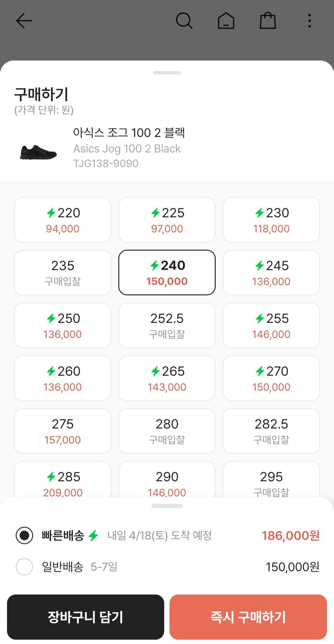334x644 pixels.
Task: Tap the delivery panel drag handle
Action: click(167, 506)
